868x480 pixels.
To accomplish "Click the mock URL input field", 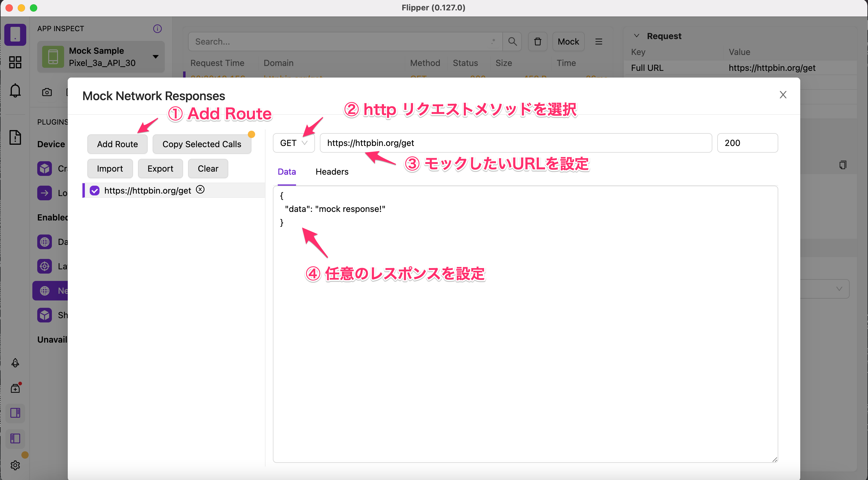I will [x=515, y=143].
